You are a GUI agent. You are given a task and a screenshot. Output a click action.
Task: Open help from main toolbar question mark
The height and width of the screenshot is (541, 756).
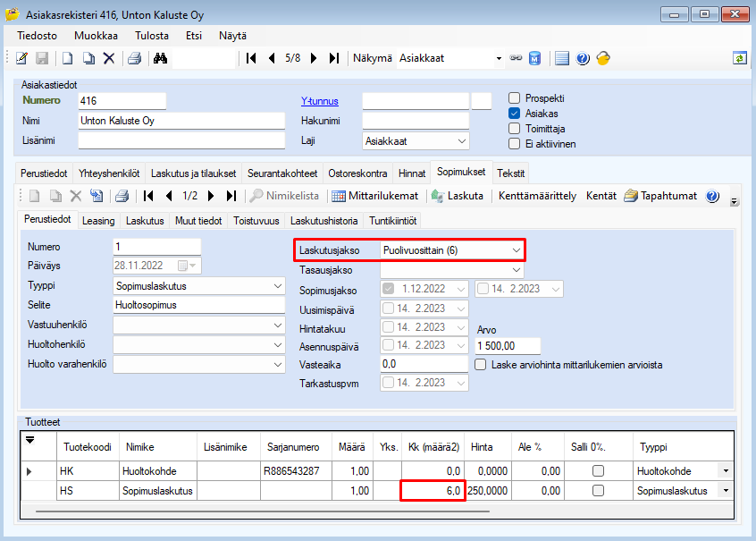(x=583, y=58)
